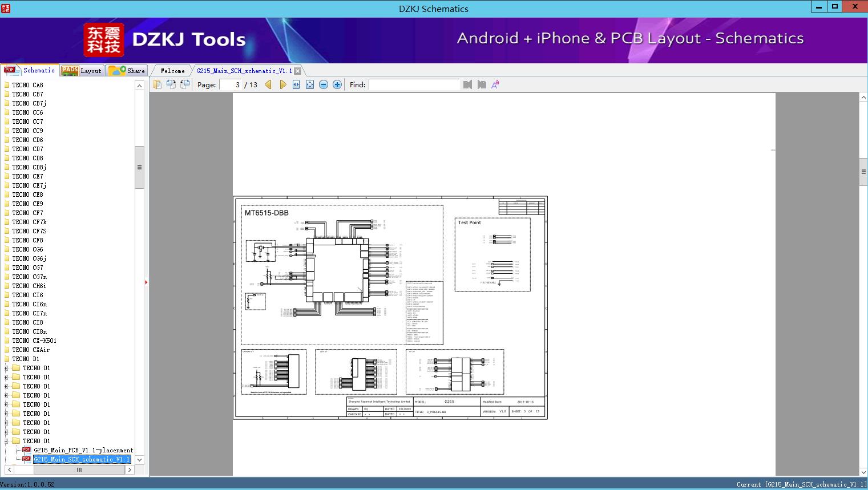Select the TECNO CF8 folder
The width and height of the screenshot is (868, 490).
pos(27,240)
